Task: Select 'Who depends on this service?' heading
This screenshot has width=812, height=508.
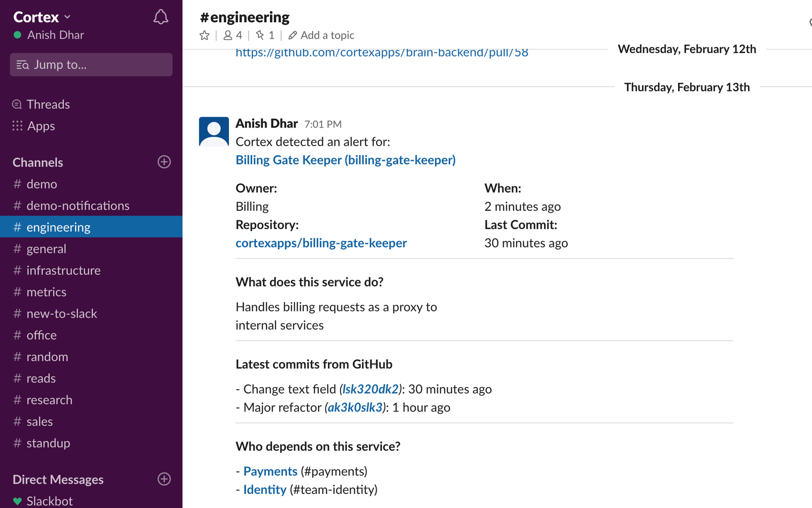Action: (x=318, y=447)
